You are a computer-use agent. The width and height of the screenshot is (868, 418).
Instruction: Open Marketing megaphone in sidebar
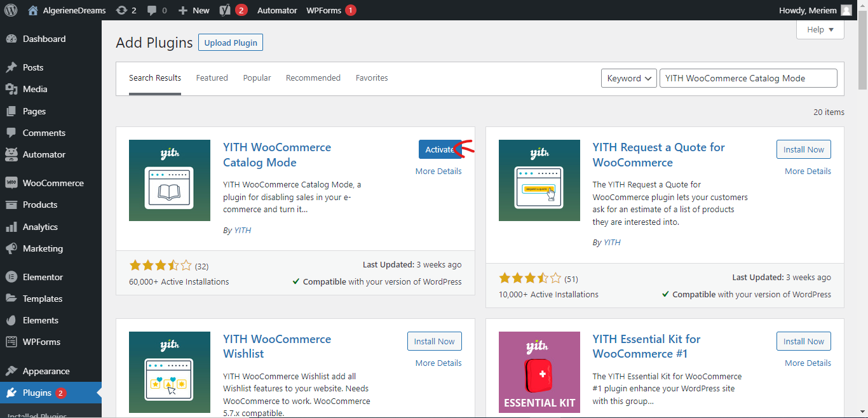[x=11, y=248]
